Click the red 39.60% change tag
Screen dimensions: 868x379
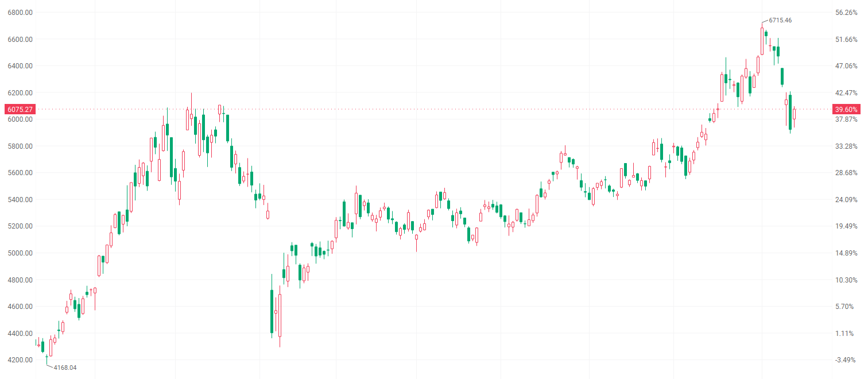point(847,109)
